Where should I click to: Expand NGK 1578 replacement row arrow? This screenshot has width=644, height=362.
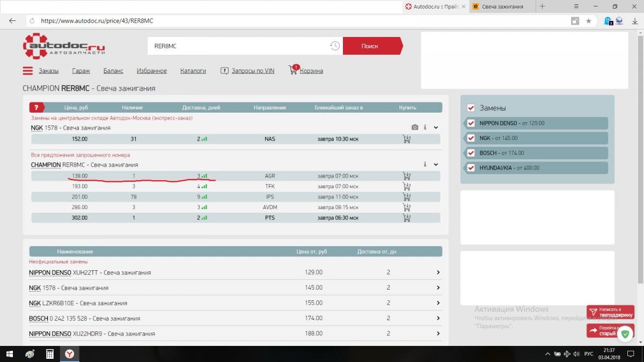pyautogui.click(x=438, y=288)
